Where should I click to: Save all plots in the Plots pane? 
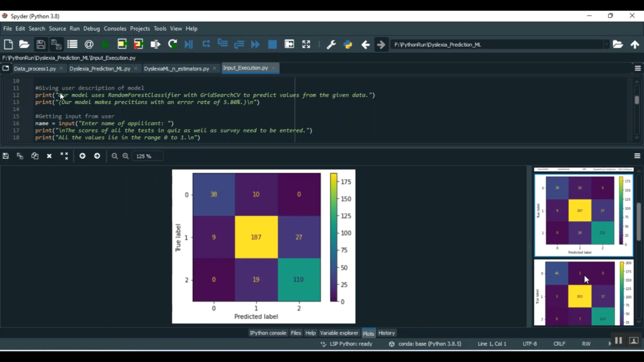click(x=20, y=156)
